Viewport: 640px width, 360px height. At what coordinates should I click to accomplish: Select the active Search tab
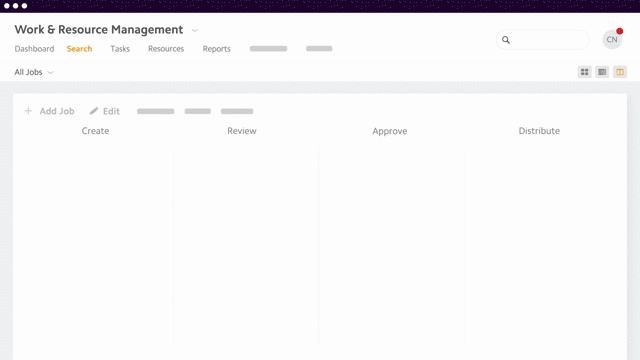pos(79,49)
